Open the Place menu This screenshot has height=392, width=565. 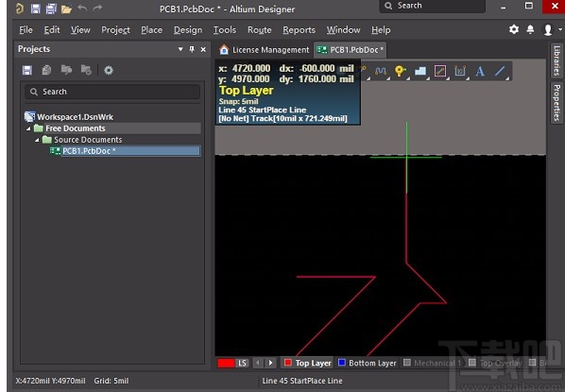pyautogui.click(x=151, y=30)
